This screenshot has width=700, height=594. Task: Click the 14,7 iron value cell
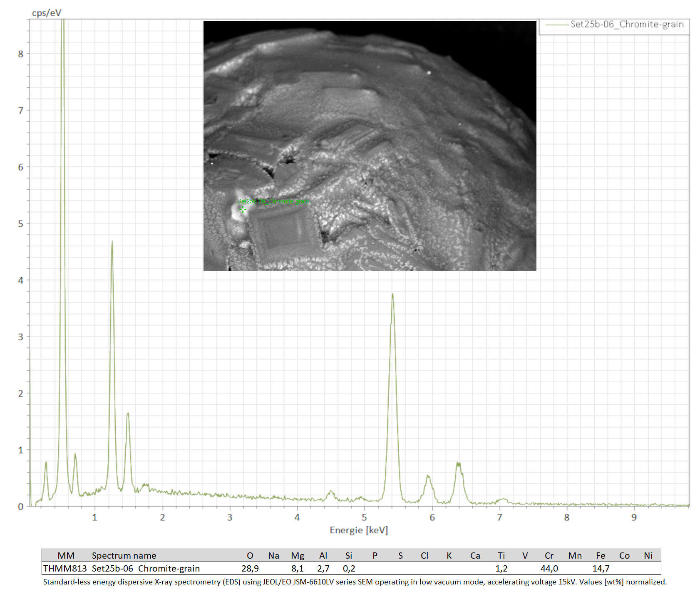click(x=601, y=569)
